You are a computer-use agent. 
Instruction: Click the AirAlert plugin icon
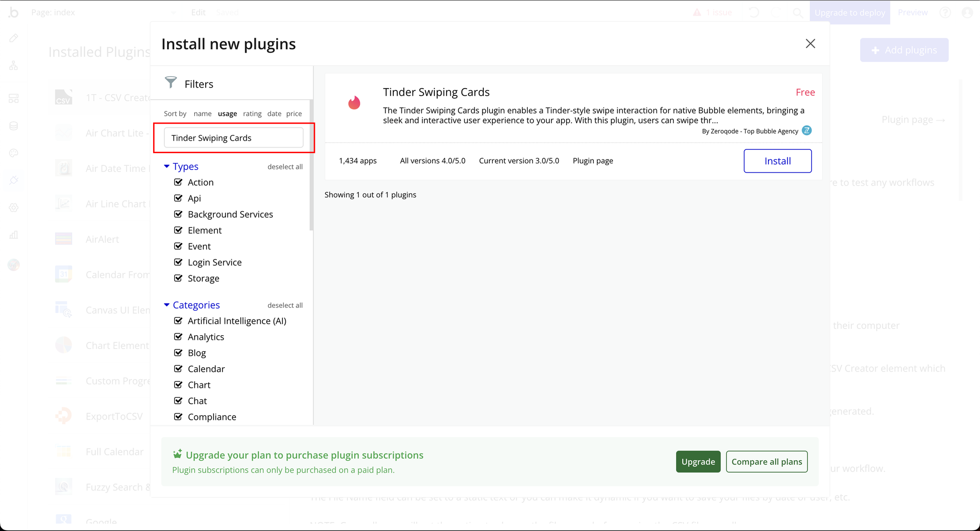63,239
